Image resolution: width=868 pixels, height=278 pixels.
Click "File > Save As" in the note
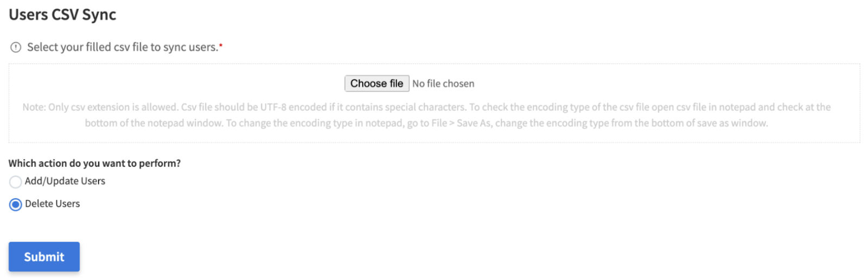461,123
